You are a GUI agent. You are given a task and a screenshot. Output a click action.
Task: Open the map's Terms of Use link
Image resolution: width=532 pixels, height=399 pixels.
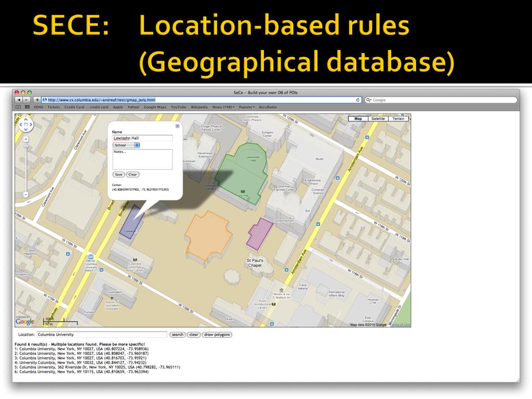tap(400, 325)
